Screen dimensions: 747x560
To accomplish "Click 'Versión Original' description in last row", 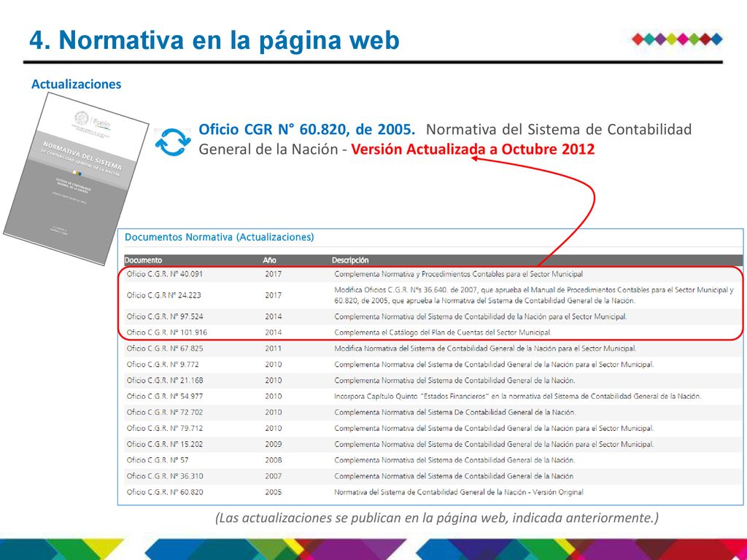I will pyautogui.click(x=459, y=492).
